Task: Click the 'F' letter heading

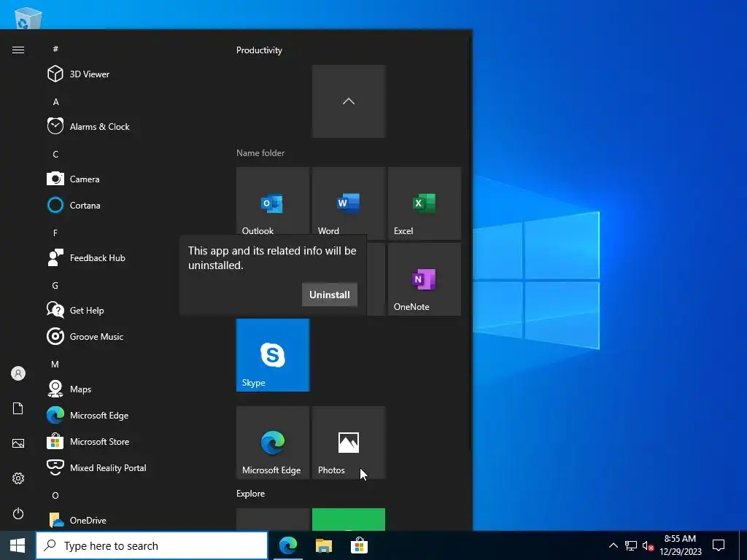Action: pyautogui.click(x=55, y=233)
